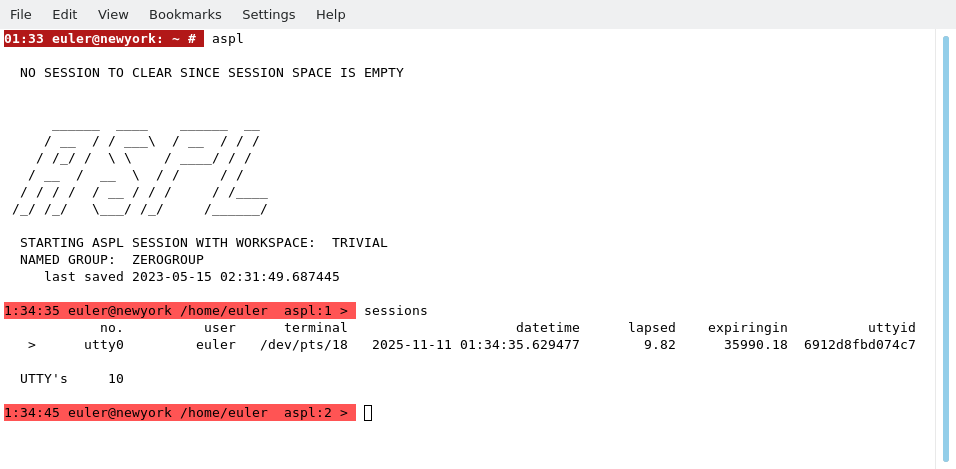956x469 pixels.
Task: Click the ASPL ASCII art logo
Action: 140,168
